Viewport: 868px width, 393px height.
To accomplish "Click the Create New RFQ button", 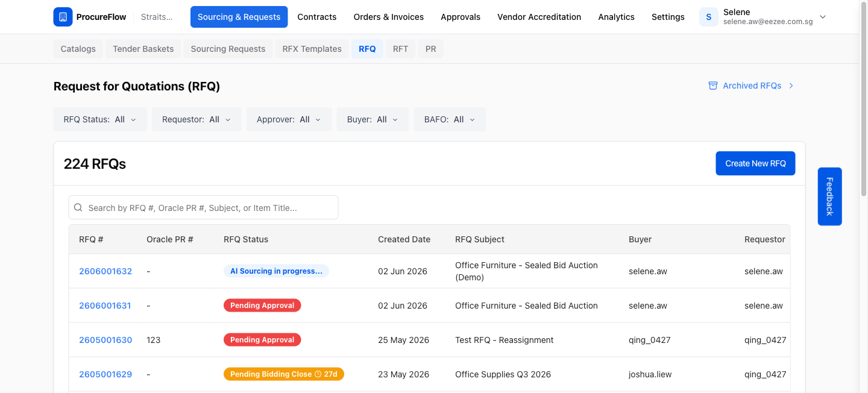I will click(x=755, y=163).
